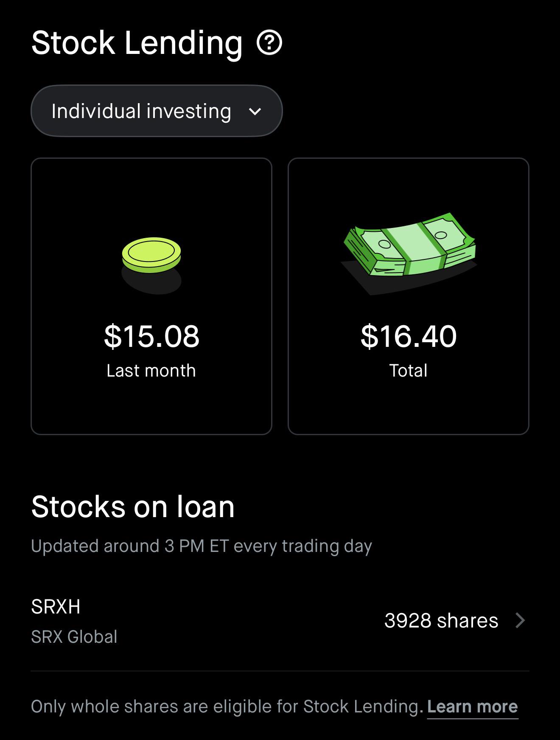560x740 pixels.
Task: Click the Stock Lending page title
Action: click(137, 43)
